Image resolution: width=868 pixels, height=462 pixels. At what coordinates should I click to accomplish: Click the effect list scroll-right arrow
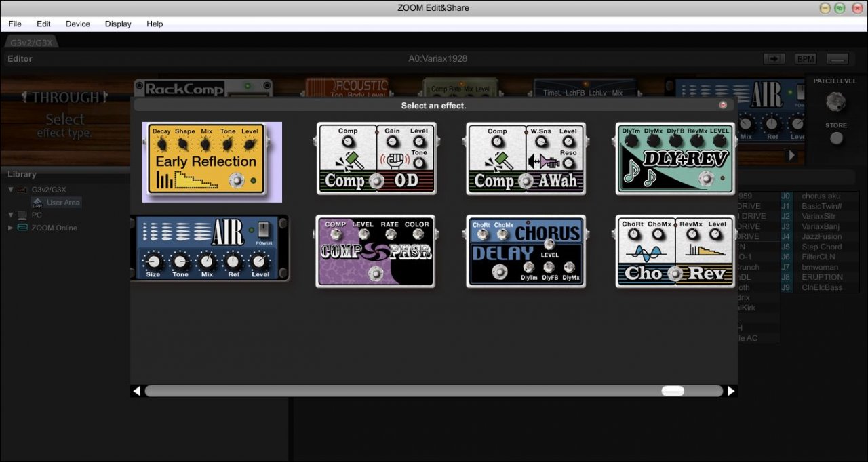(731, 391)
